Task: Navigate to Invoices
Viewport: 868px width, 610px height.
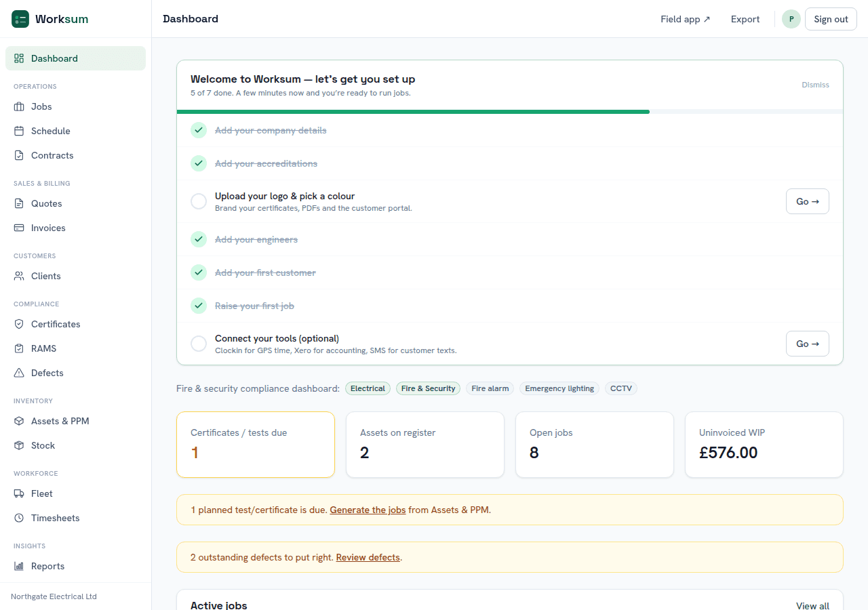Action: pos(75,228)
